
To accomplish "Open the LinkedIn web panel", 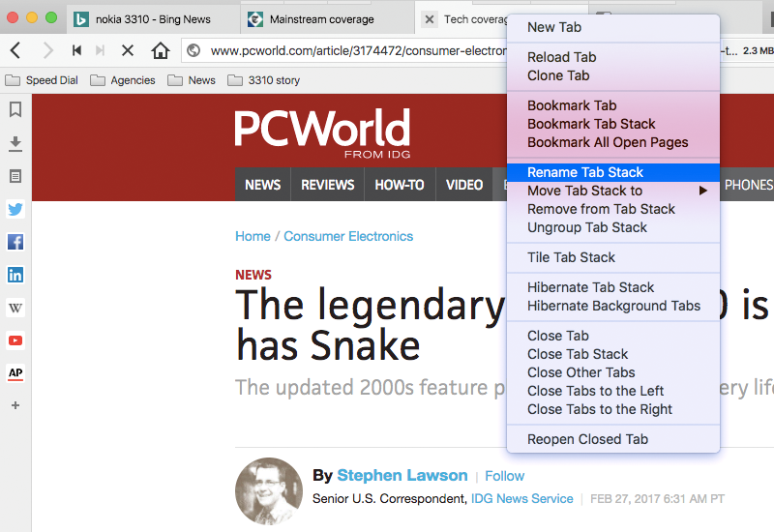I will tap(15, 275).
